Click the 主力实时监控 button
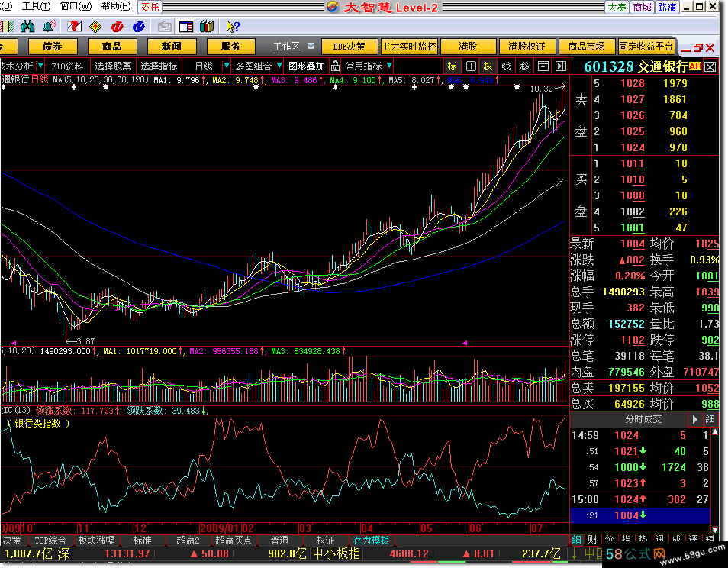This screenshot has width=728, height=568. [408, 47]
